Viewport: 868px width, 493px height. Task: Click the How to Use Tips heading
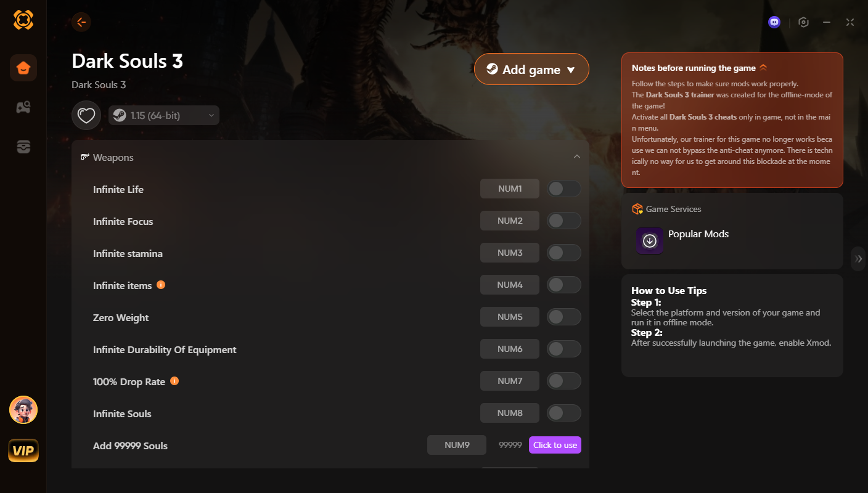pos(669,290)
